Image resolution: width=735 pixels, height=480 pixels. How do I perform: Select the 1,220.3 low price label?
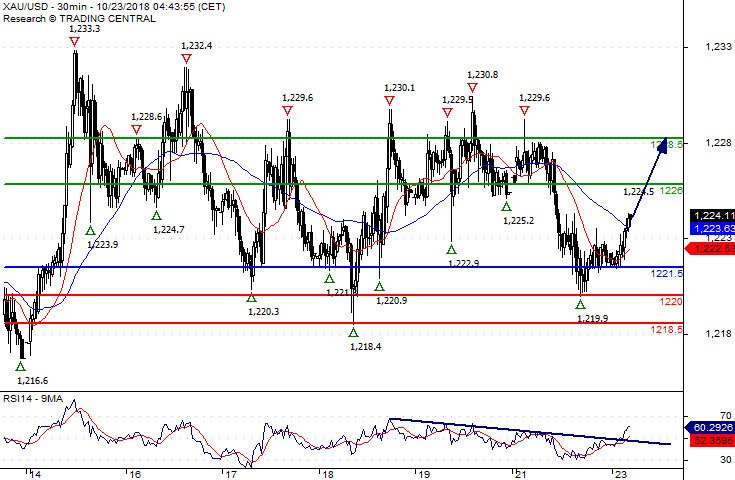(263, 311)
